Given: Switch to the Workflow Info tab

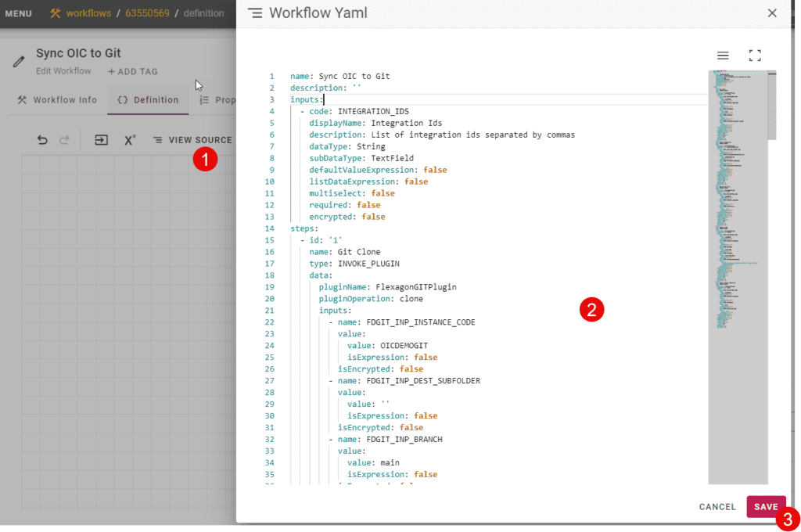Looking at the screenshot, I should click(57, 99).
